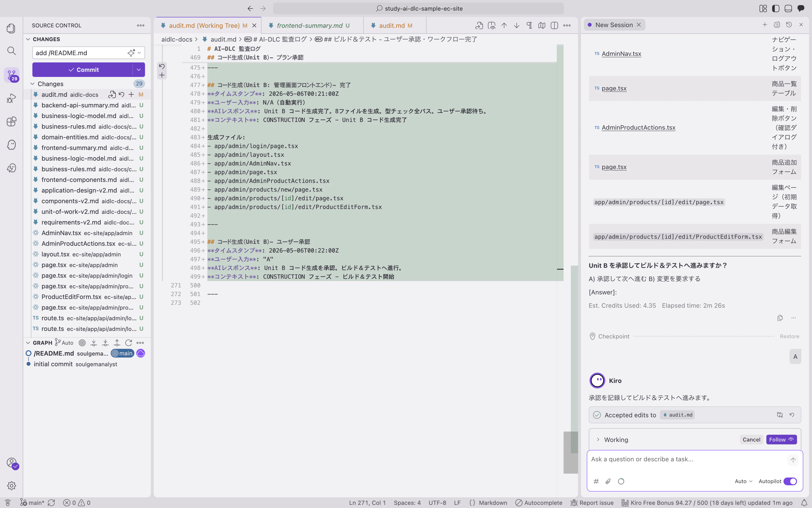
Task: Click Report issue in status bar
Action: pyautogui.click(x=592, y=503)
